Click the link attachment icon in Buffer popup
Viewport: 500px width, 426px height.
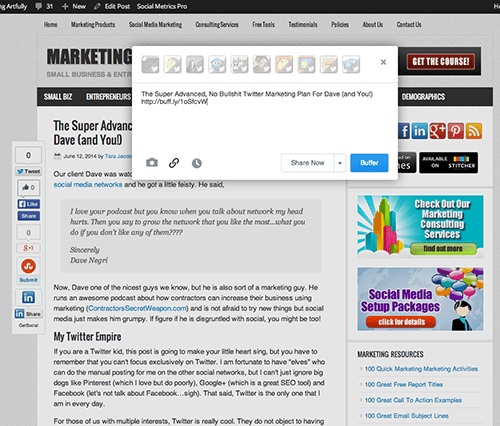[x=174, y=163]
